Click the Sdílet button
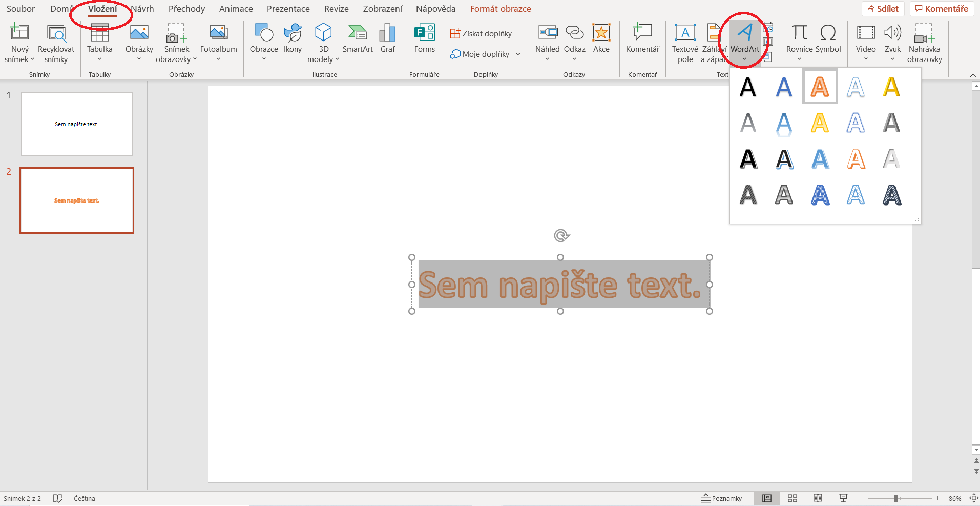The width and height of the screenshot is (980, 506). click(883, 8)
